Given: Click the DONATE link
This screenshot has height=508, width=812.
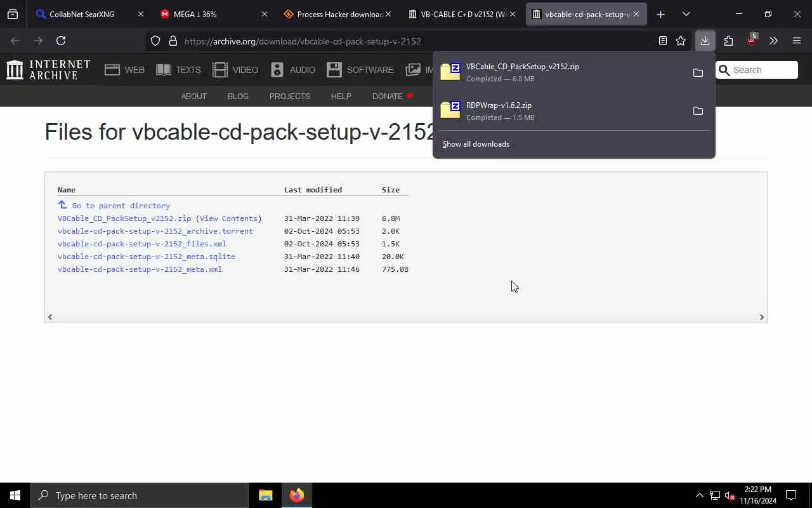Looking at the screenshot, I should 393,96.
